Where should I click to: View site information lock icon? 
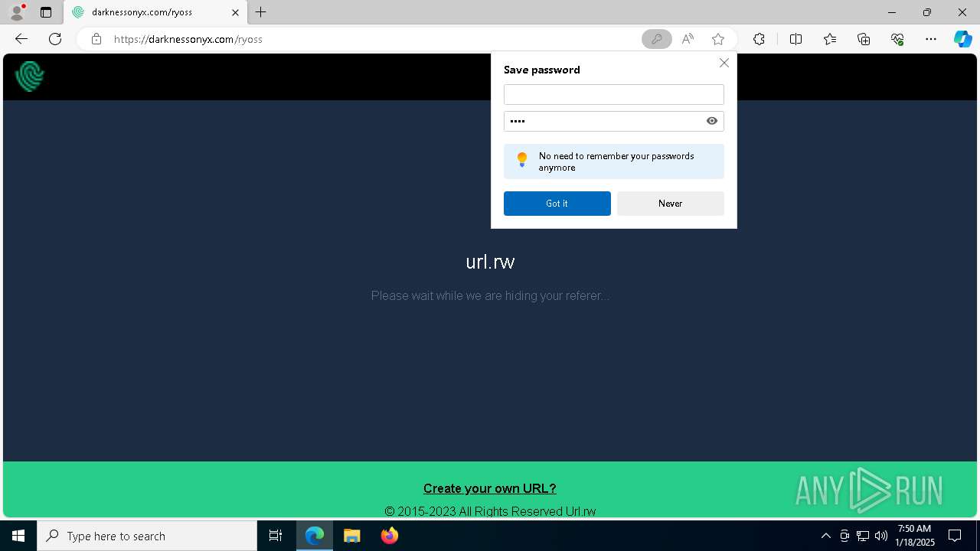click(96, 39)
